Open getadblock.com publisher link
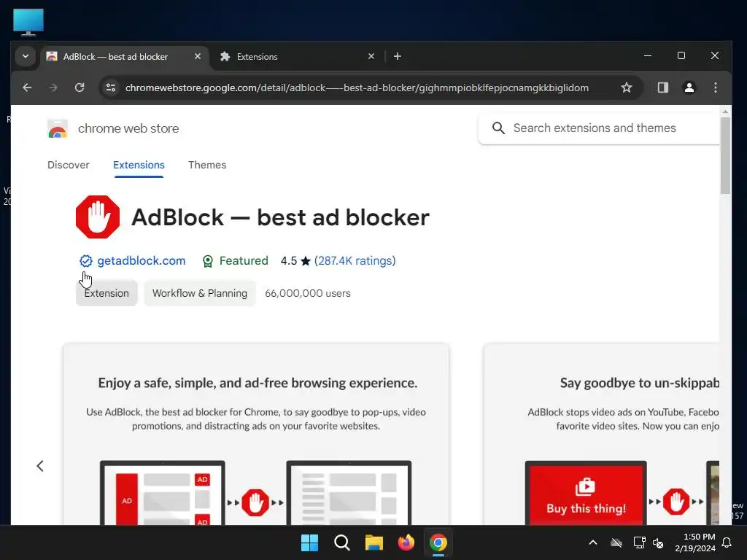747x560 pixels. pos(141,261)
